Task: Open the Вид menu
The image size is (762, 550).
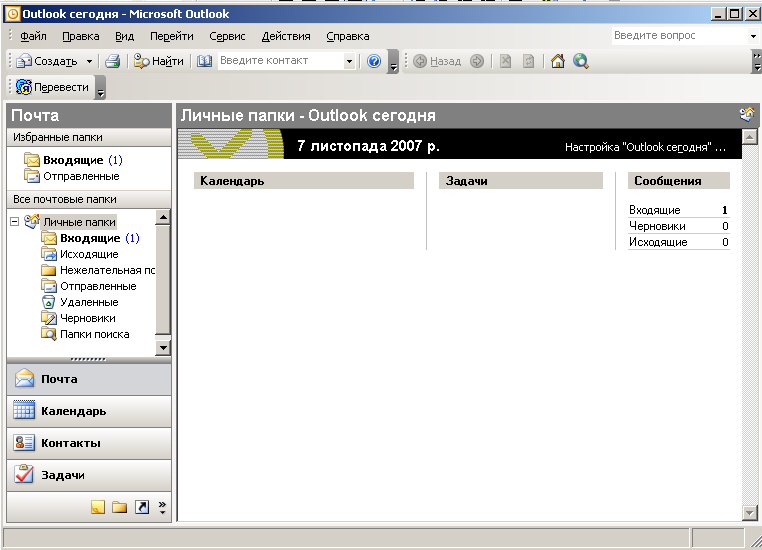Action: click(x=124, y=36)
